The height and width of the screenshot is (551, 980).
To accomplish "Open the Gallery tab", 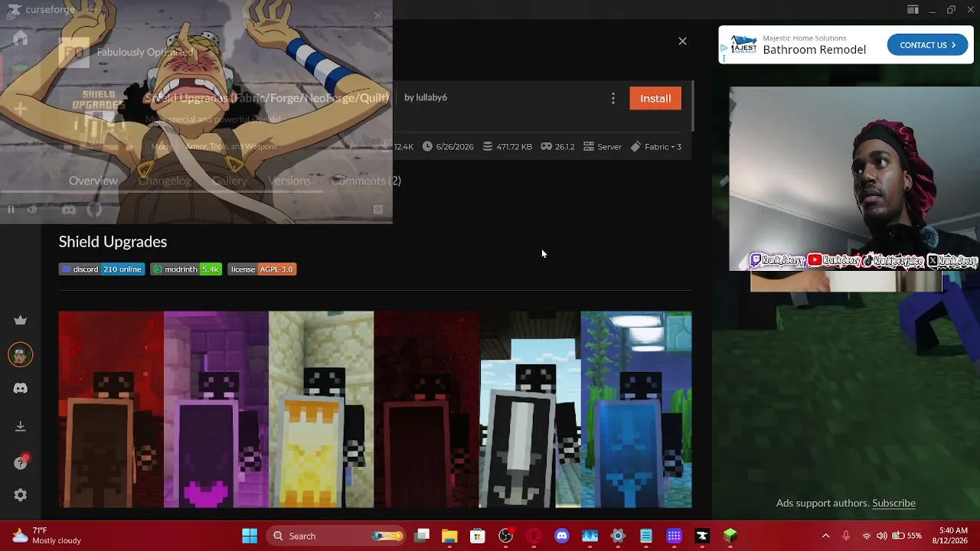I will coord(230,181).
